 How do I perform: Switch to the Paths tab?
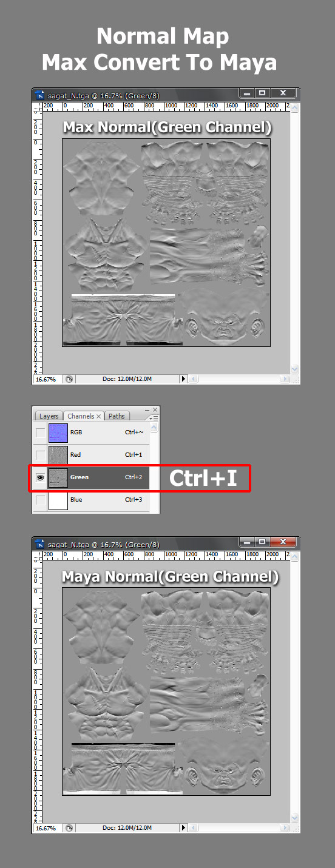point(117,416)
